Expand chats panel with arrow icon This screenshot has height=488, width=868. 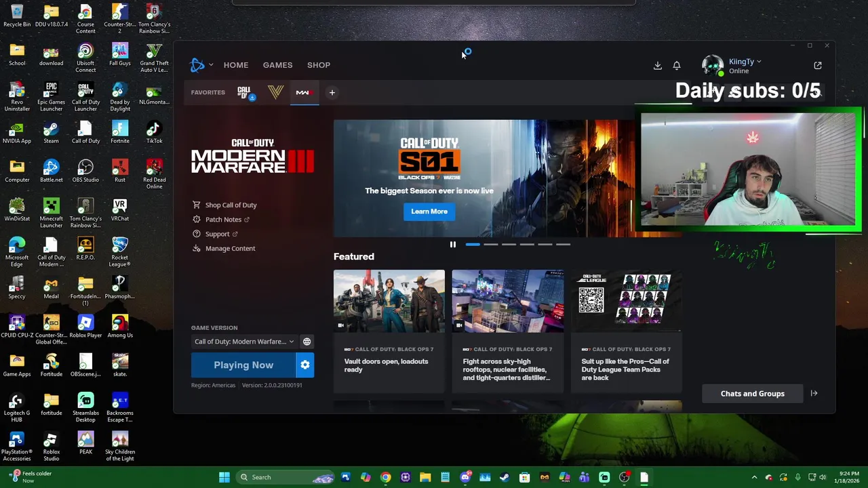814,394
